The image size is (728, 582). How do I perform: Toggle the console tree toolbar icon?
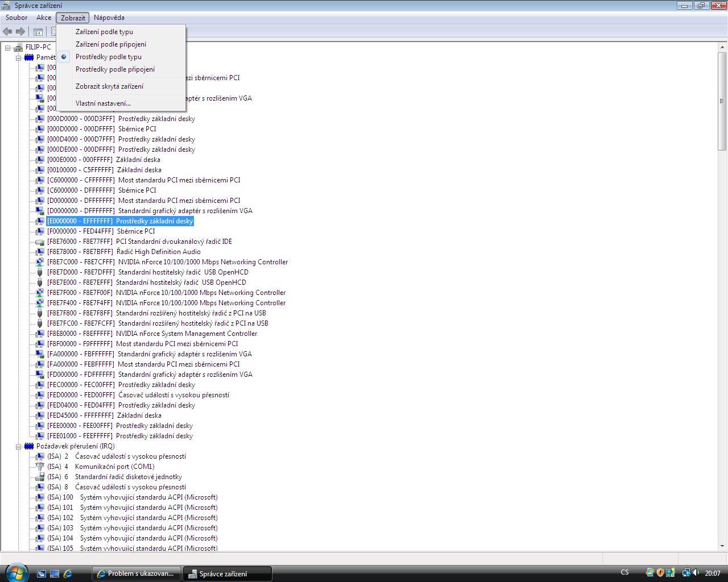click(38, 32)
